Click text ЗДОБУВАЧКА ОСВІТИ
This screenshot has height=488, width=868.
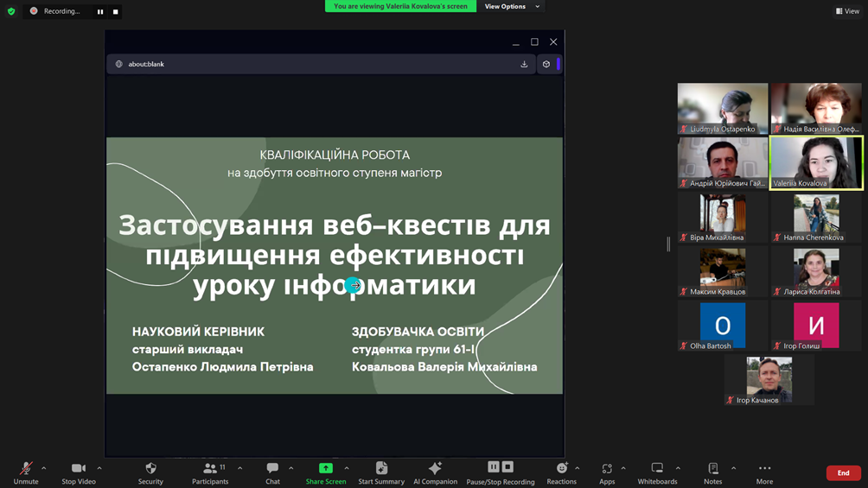pyautogui.click(x=418, y=332)
